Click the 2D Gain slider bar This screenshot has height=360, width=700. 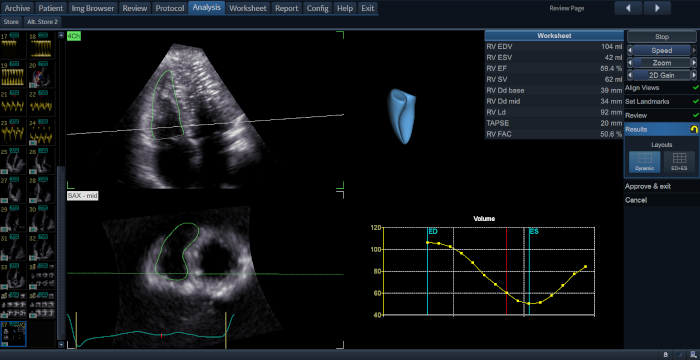pyautogui.click(x=662, y=75)
